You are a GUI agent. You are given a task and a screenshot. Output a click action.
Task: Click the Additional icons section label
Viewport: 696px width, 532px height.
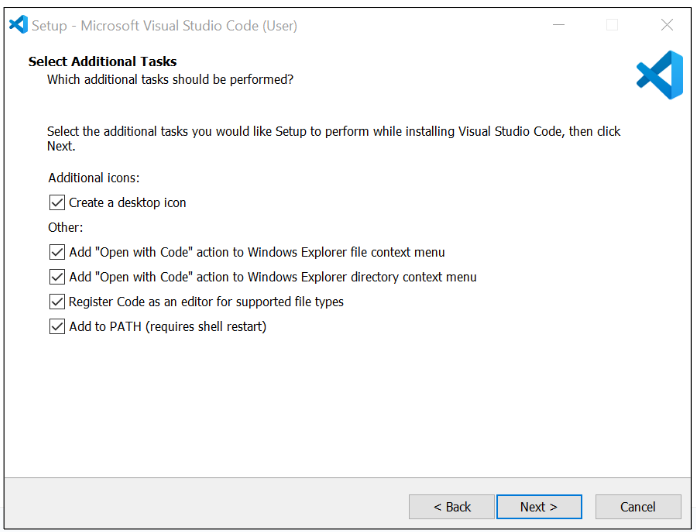[94, 178]
